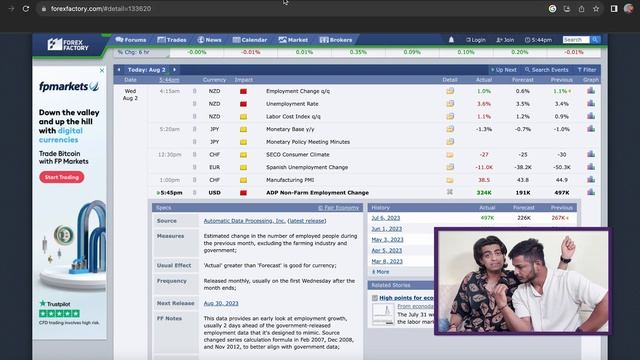This screenshot has width=640, height=360.
Task: Open detail folder for Spanish Unemployment Change
Action: click(x=450, y=167)
